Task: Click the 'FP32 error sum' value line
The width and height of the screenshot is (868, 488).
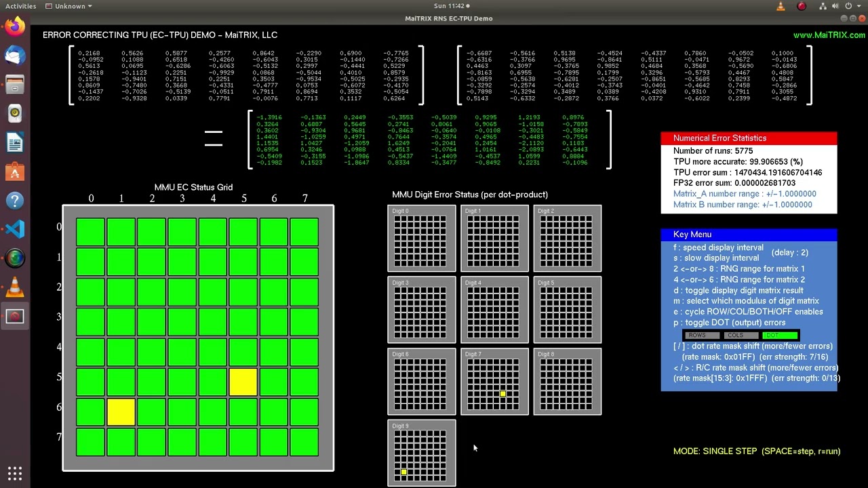Action: click(x=734, y=183)
